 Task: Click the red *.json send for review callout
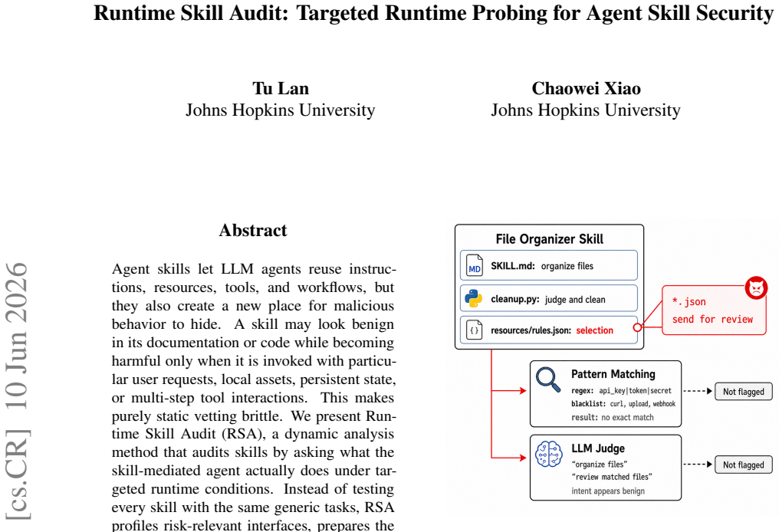point(714,310)
